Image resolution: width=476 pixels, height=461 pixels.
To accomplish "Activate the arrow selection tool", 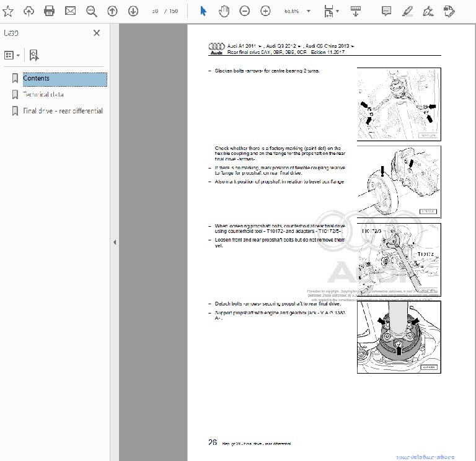I will pos(203,11).
